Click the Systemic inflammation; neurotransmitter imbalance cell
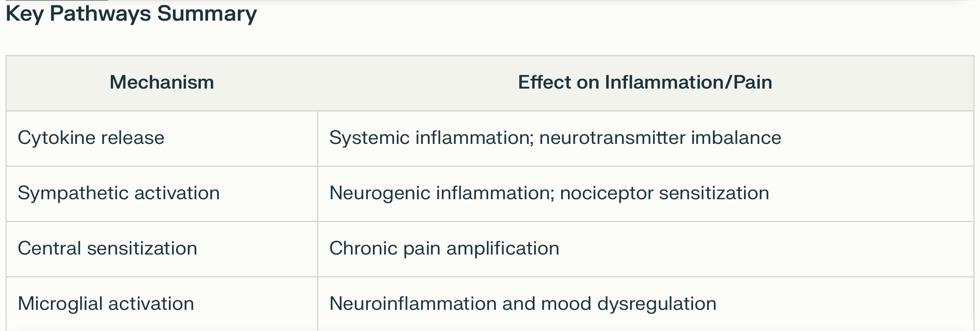 point(646,139)
